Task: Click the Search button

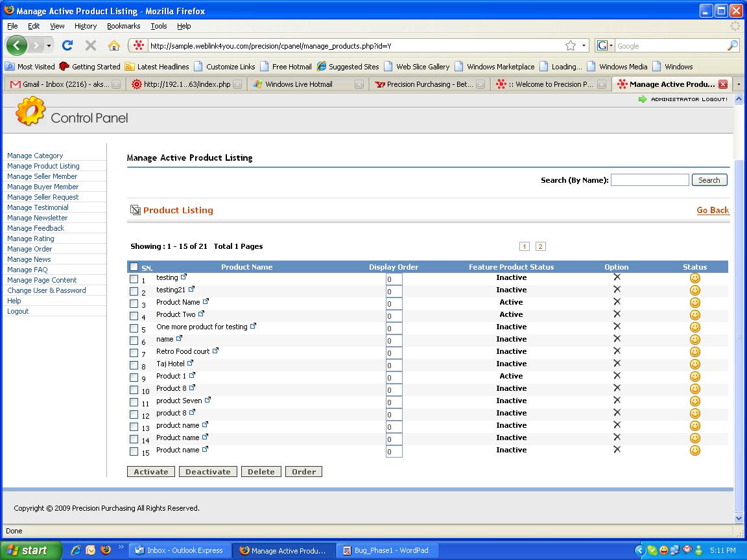Action: click(709, 180)
